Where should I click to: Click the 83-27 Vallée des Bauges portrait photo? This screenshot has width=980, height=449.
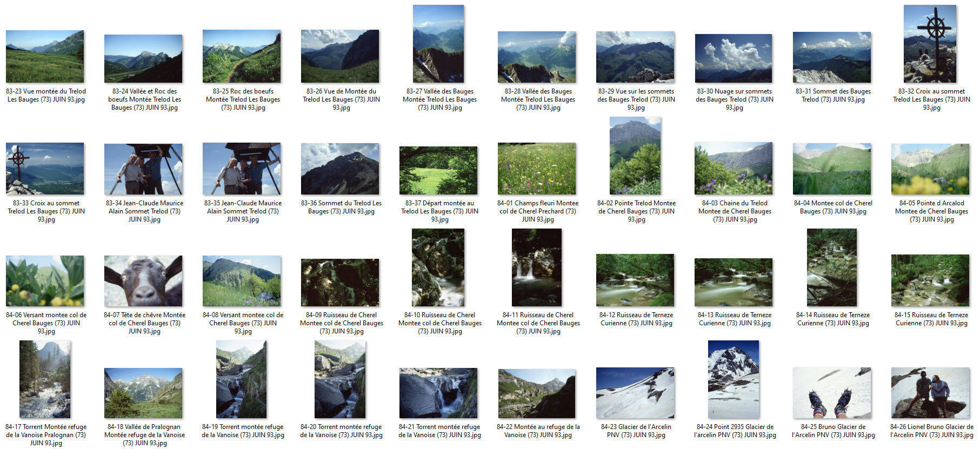point(438,44)
